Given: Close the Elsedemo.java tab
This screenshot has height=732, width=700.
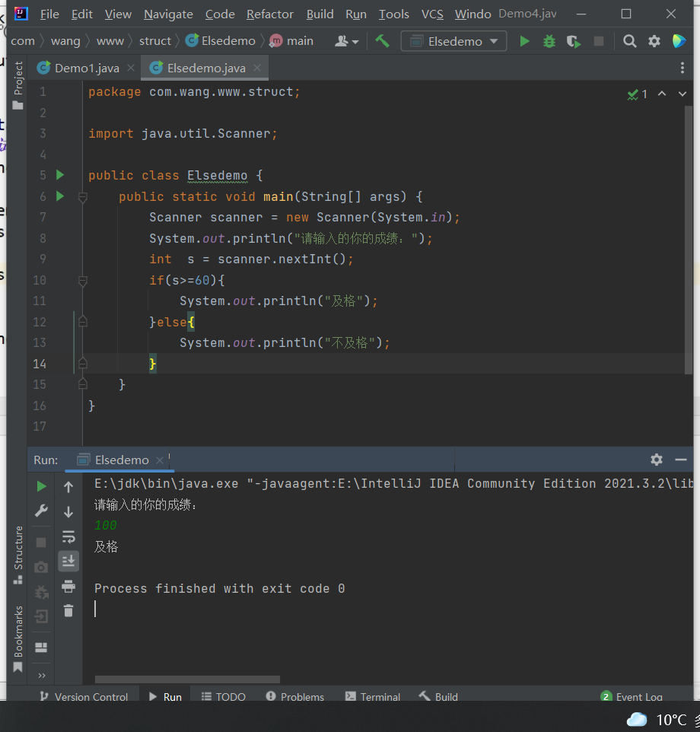Looking at the screenshot, I should [x=257, y=68].
